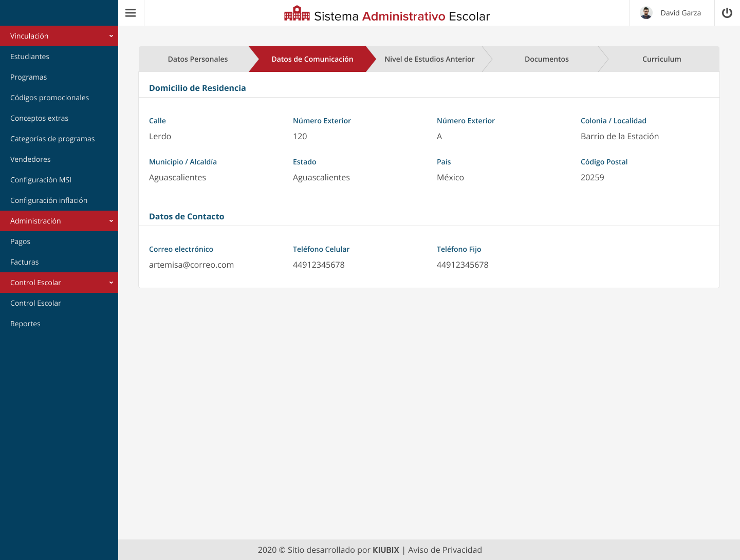This screenshot has width=740, height=560.
Task: Navigate to Pagos in the sidebar
Action: tap(21, 241)
